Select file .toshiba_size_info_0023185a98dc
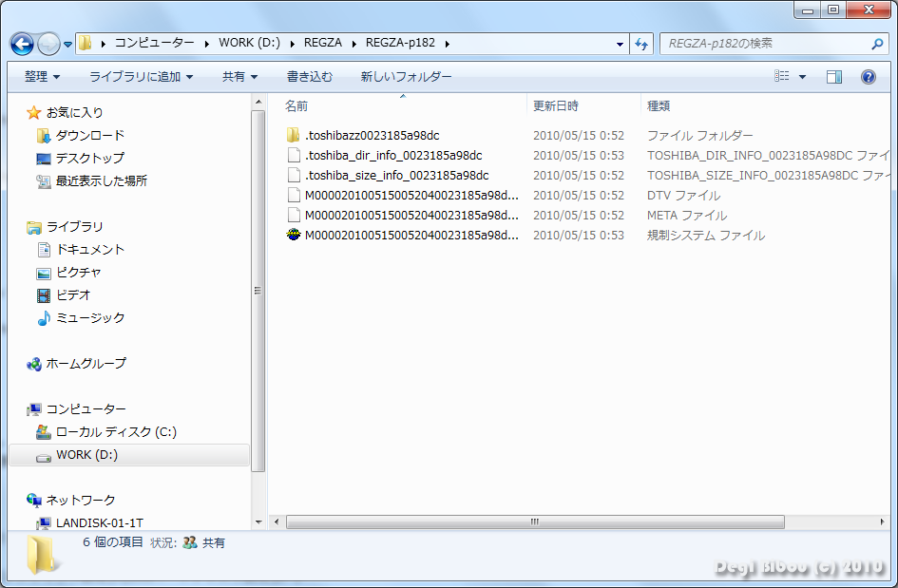 (397, 176)
